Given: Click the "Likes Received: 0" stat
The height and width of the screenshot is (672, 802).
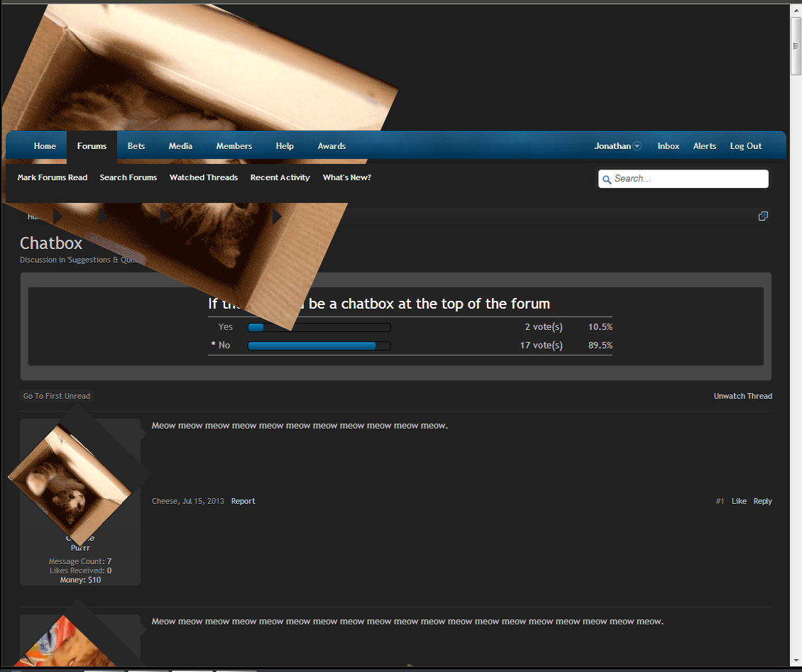Looking at the screenshot, I should pyautogui.click(x=80, y=571).
